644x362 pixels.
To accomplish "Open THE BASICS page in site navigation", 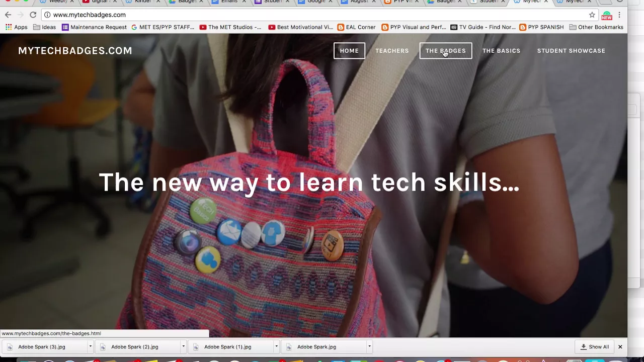I will coord(502,51).
